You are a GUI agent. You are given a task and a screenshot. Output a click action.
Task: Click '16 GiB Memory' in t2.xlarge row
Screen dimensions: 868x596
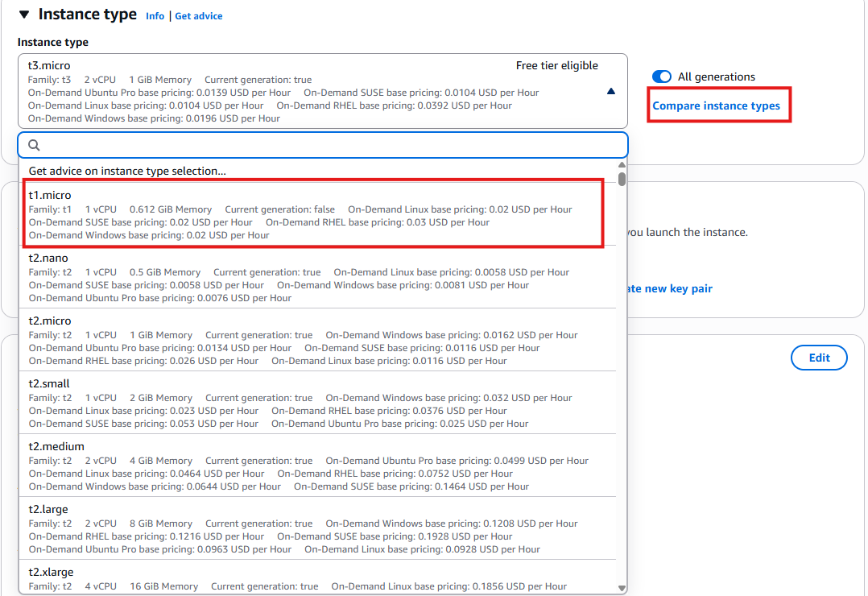pyautogui.click(x=164, y=586)
